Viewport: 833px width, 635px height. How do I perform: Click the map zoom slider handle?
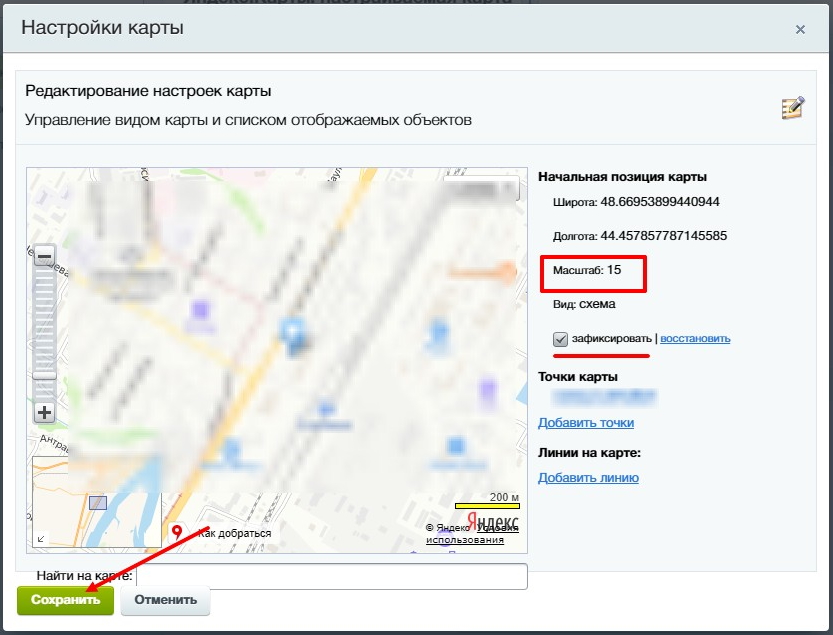(x=44, y=375)
